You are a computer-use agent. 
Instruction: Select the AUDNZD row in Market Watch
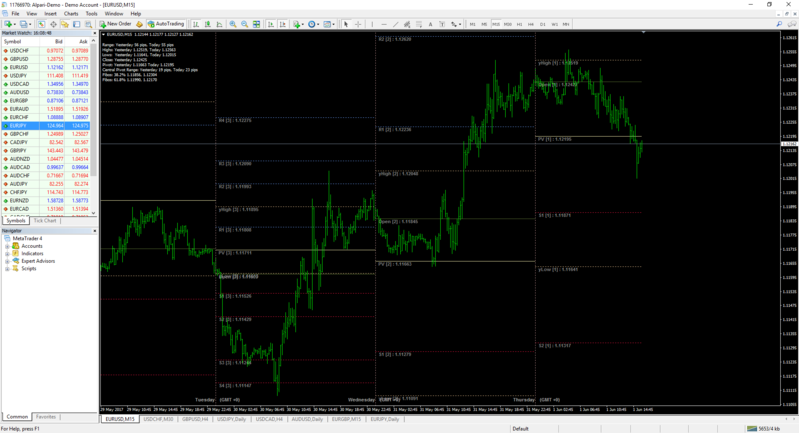click(x=46, y=159)
